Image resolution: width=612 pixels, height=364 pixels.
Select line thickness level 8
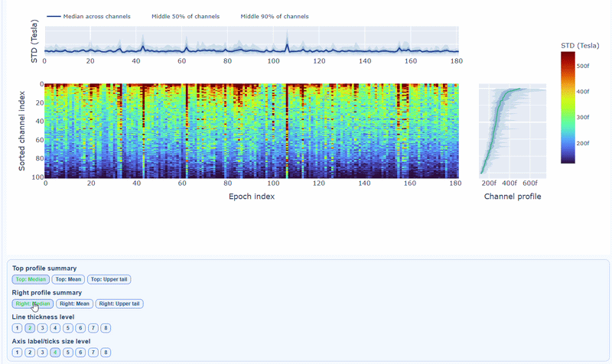[x=106, y=328]
